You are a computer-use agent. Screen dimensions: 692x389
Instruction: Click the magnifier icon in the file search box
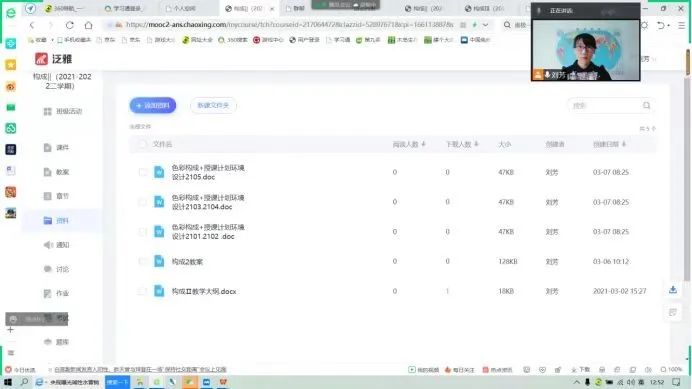point(646,106)
